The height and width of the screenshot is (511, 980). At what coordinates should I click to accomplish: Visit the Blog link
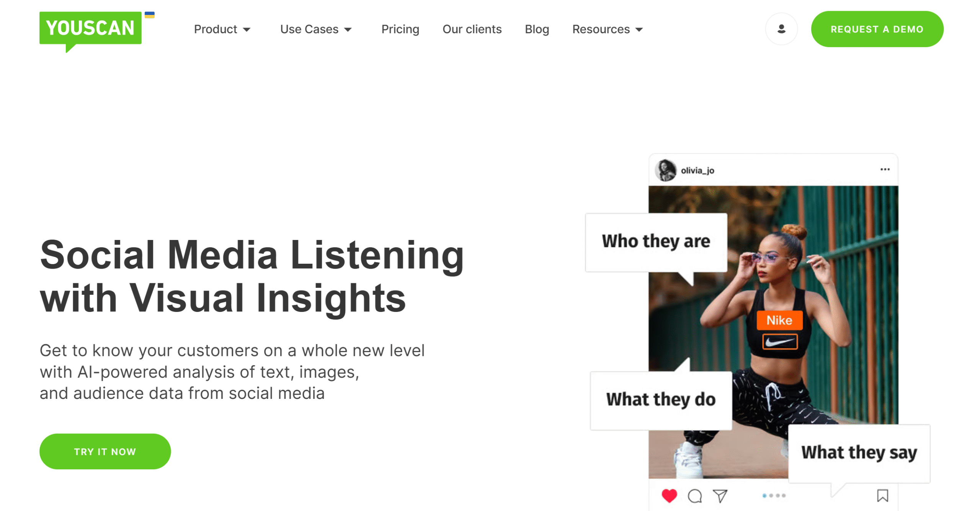pos(537,29)
